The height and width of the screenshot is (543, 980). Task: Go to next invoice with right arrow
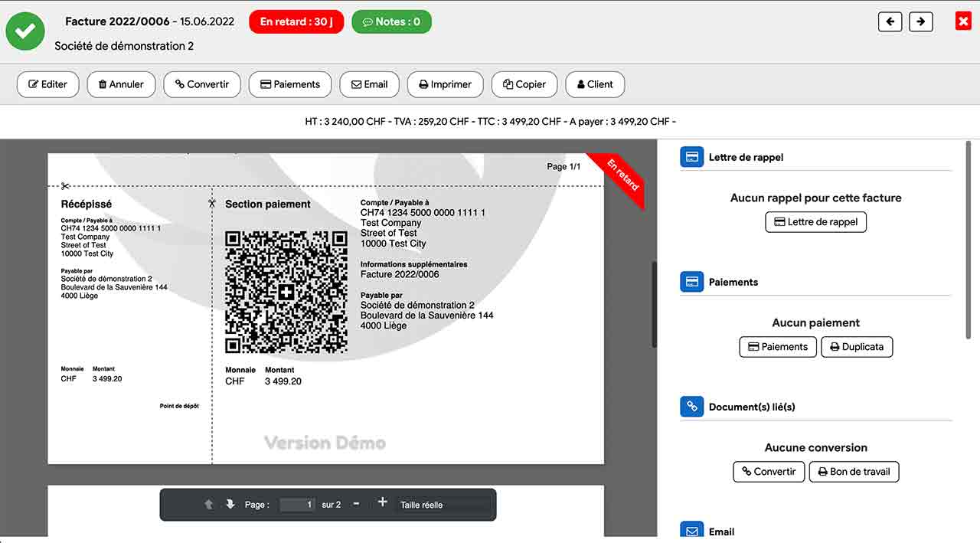[921, 21]
